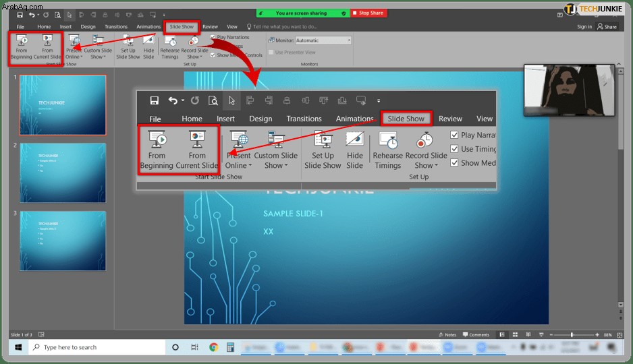The width and height of the screenshot is (633, 364).
Task: Click zoom out minus button
Action: coord(551,334)
